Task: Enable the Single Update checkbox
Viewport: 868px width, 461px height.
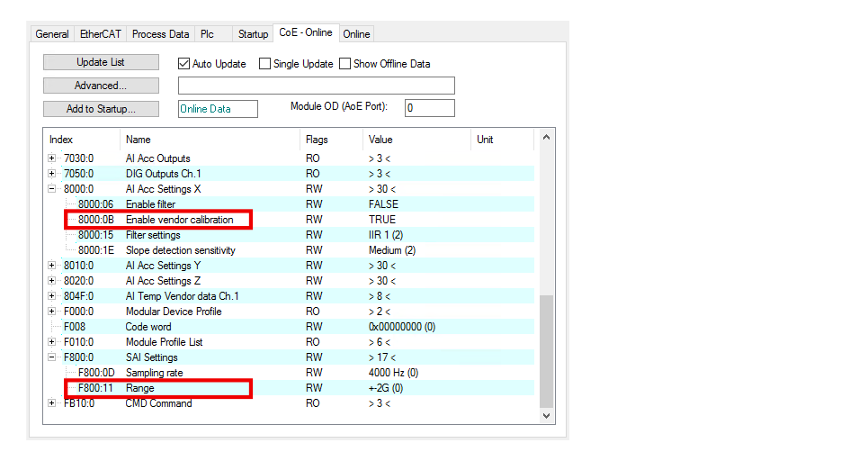Action: coord(264,64)
